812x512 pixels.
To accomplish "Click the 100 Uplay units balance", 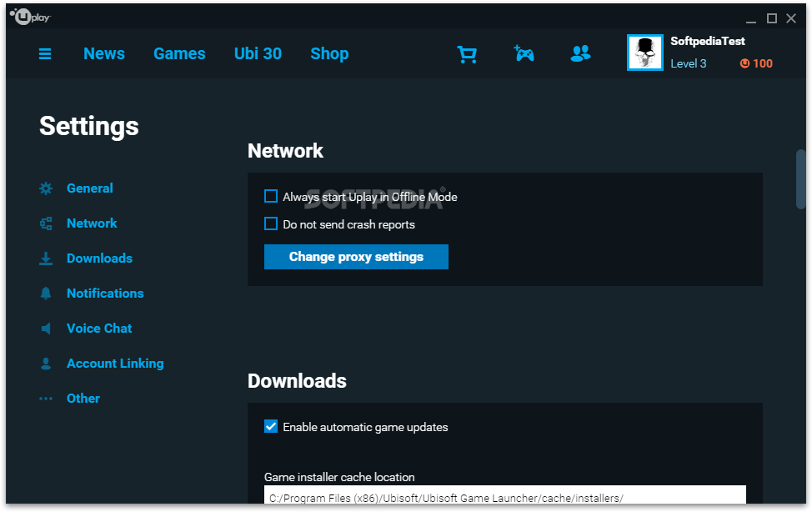I will 762,63.
